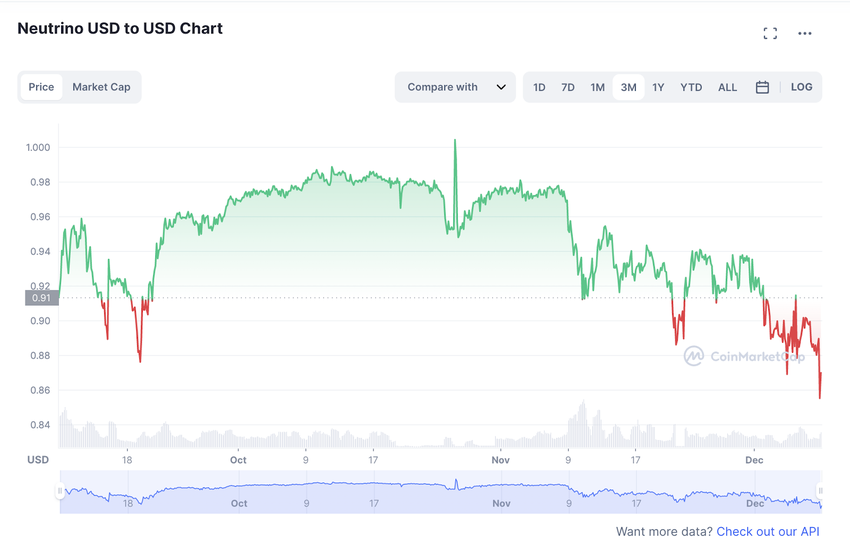Screen dimensions: 850x550
Task: Open the three-dot more options menu
Action: (x=804, y=34)
